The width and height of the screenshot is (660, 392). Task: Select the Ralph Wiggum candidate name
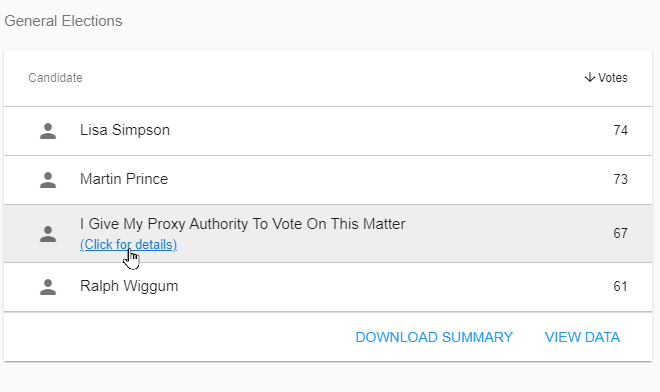[x=129, y=286]
